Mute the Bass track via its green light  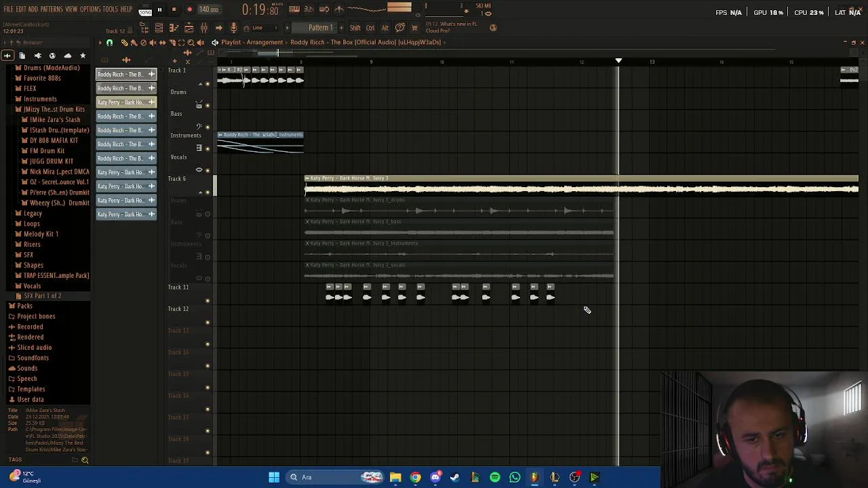[208, 127]
